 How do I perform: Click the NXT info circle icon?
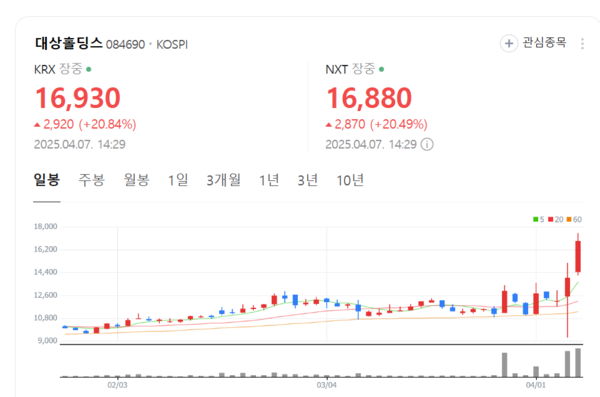click(427, 144)
